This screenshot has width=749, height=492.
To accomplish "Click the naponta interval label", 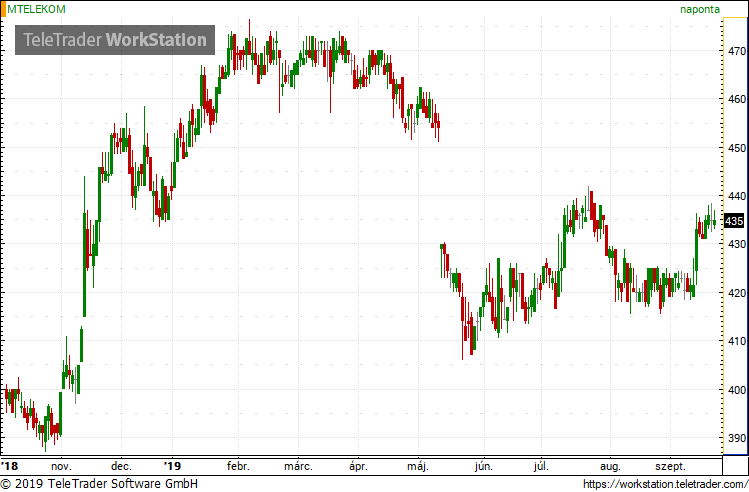I will point(699,9).
